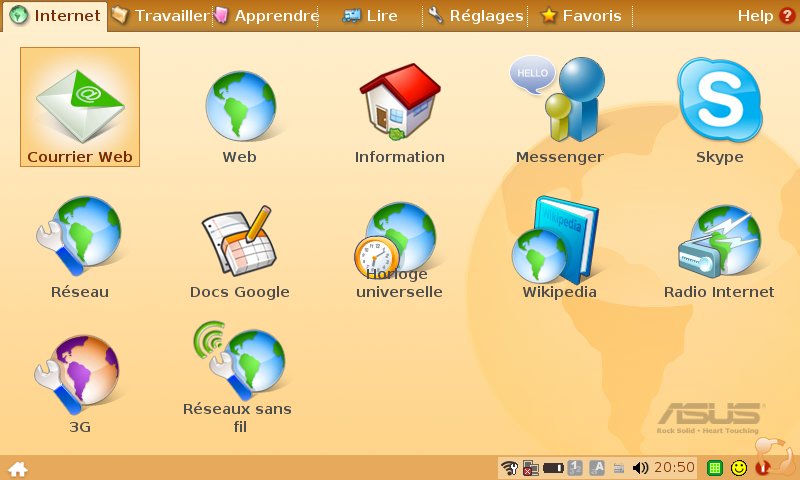Click the 20:50 clock in tray

[674, 467]
